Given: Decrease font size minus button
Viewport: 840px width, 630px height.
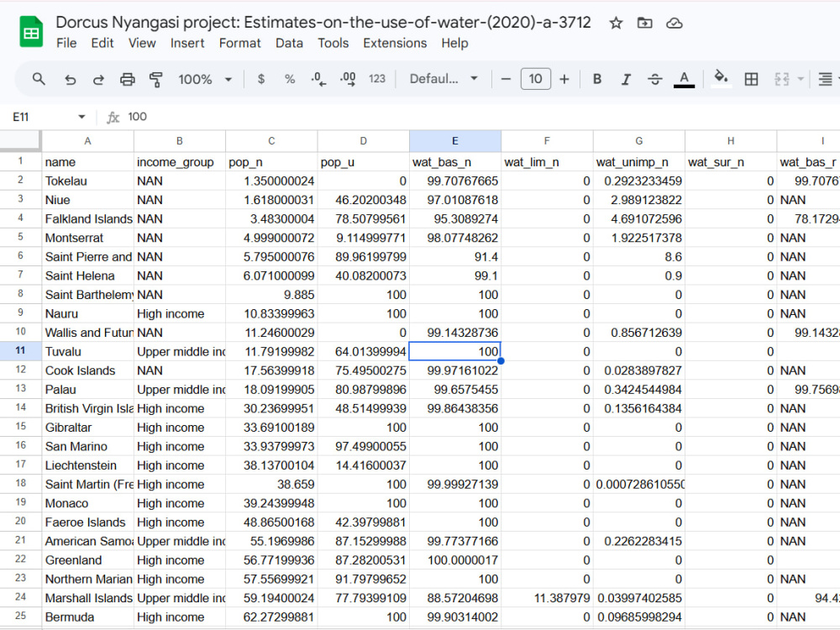Looking at the screenshot, I should click(506, 79).
